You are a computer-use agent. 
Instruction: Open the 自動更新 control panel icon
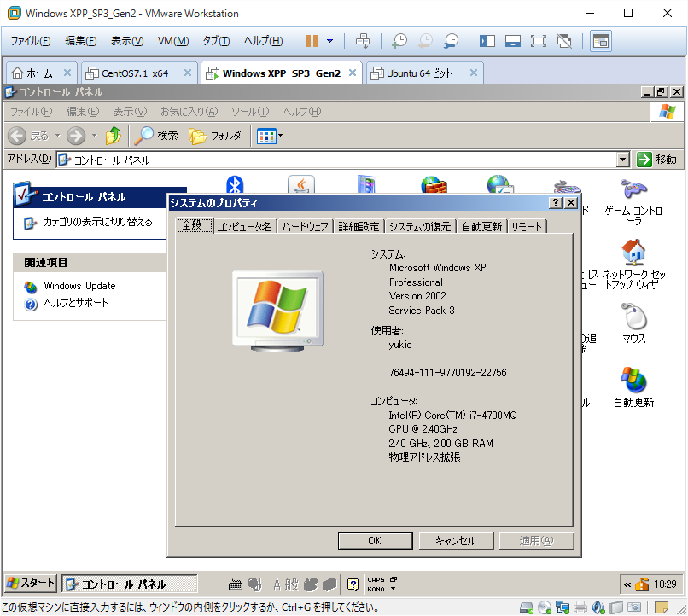(x=633, y=386)
